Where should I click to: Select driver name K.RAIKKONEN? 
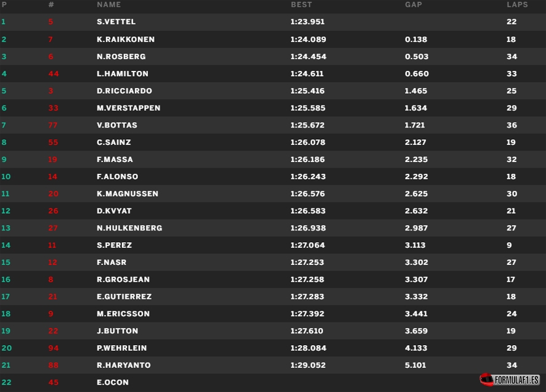[125, 39]
